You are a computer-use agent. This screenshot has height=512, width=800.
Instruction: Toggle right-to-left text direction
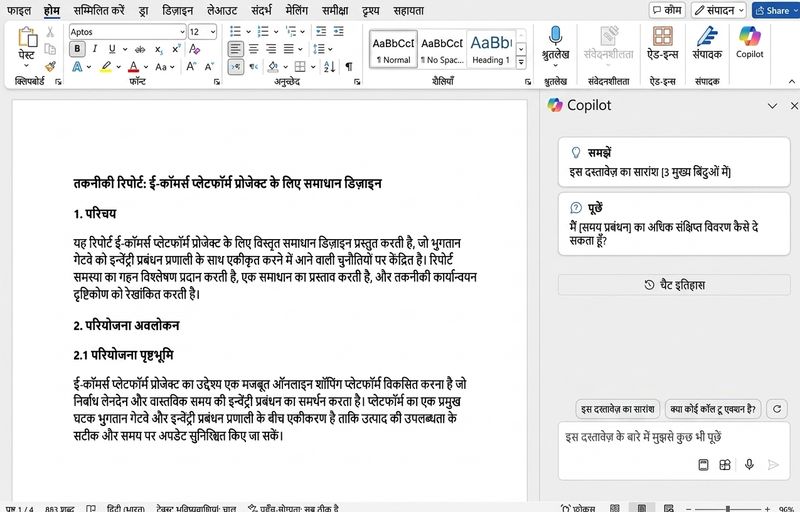tap(253, 66)
